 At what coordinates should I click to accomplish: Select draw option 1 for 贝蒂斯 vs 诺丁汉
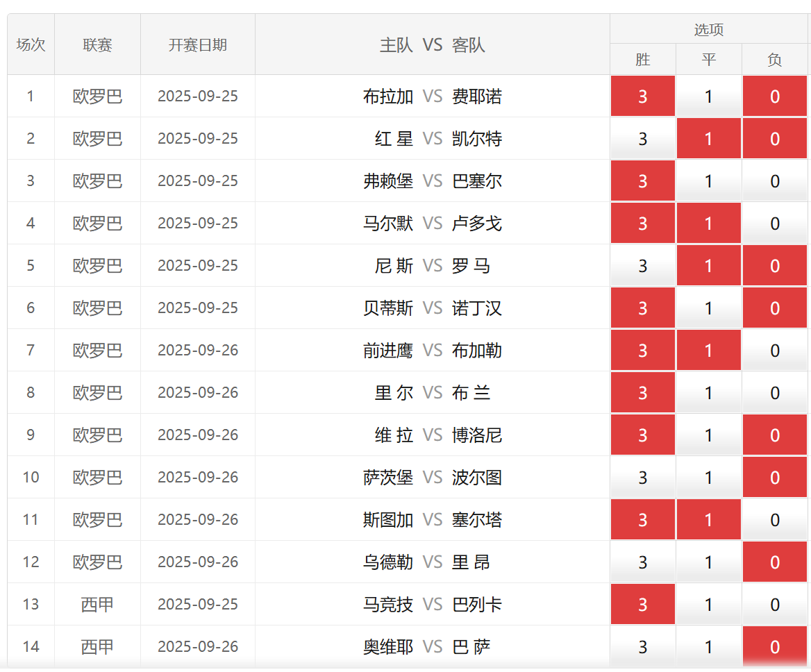point(708,308)
